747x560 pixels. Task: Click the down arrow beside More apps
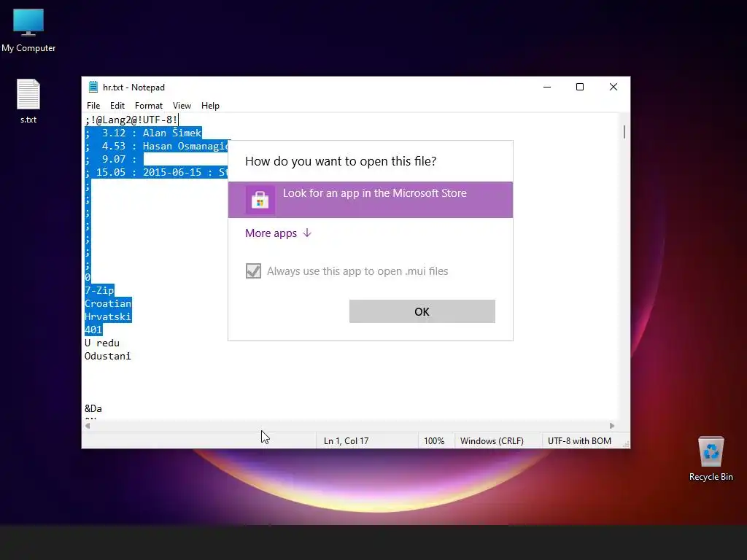(x=307, y=233)
